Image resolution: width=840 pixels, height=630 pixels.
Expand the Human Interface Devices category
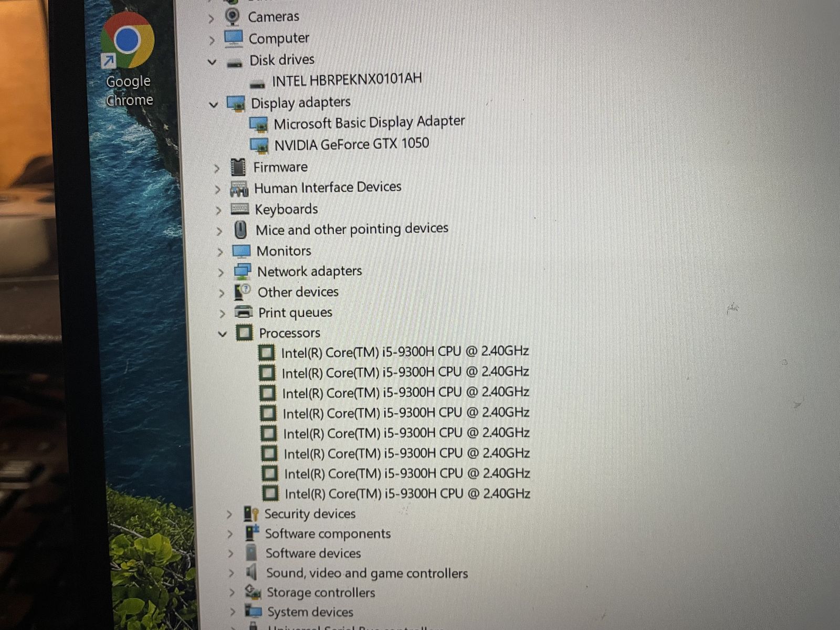tap(217, 190)
